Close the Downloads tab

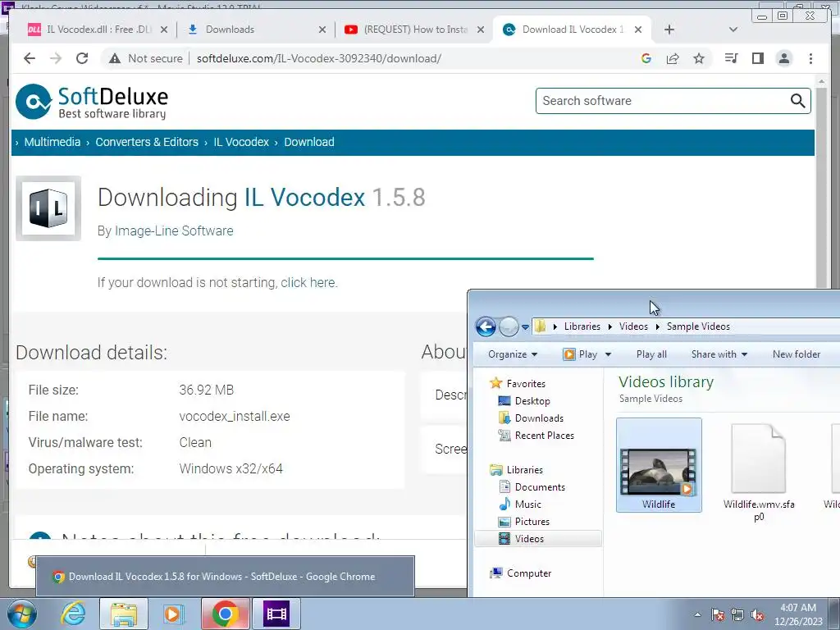coord(322,30)
